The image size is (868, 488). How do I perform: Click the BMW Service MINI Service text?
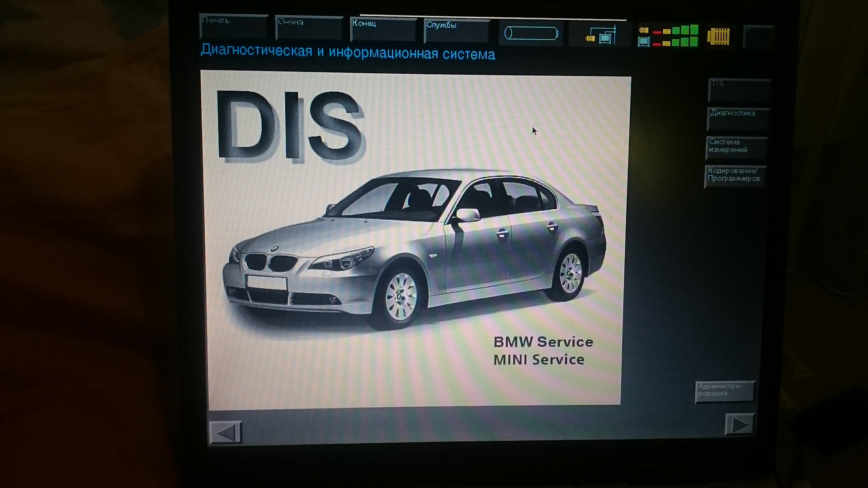pos(543,351)
